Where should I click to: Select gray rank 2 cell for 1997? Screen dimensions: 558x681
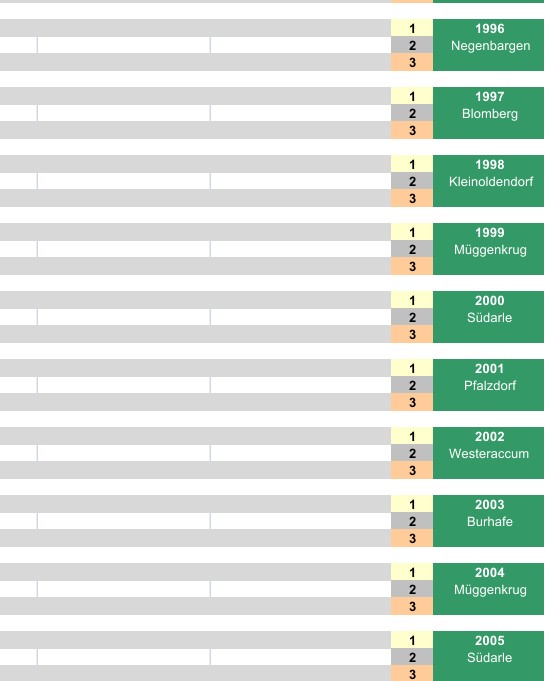point(412,113)
